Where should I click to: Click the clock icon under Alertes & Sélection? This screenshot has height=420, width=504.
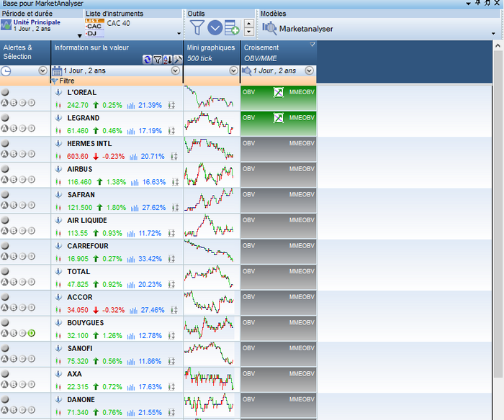[x=6, y=71]
